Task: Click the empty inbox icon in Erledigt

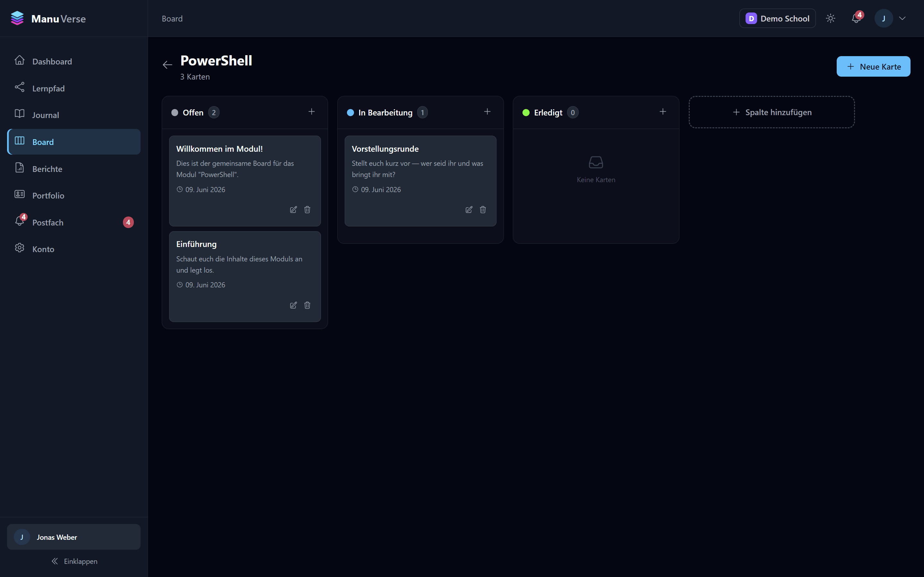Action: 596,162
